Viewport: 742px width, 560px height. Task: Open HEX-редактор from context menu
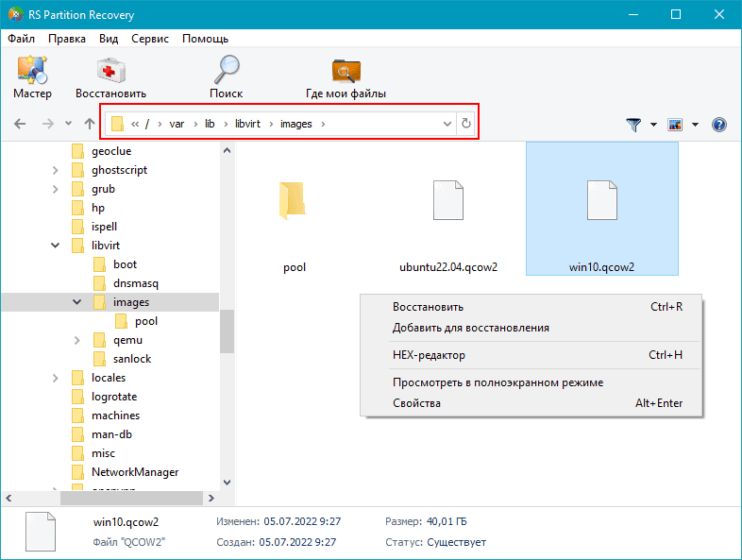point(531,355)
